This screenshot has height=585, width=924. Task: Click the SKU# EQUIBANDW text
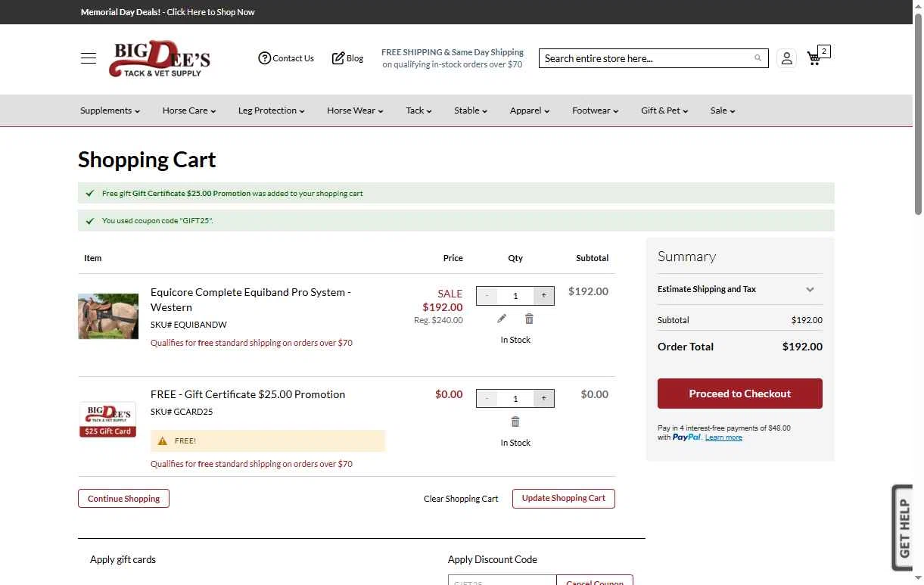[188, 325]
